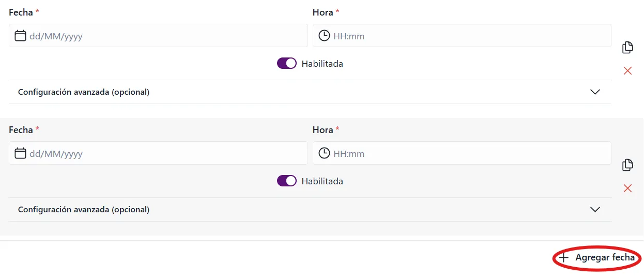
Task: Open the second Configuración avanzada (opcional) section label
Action: pos(84,210)
